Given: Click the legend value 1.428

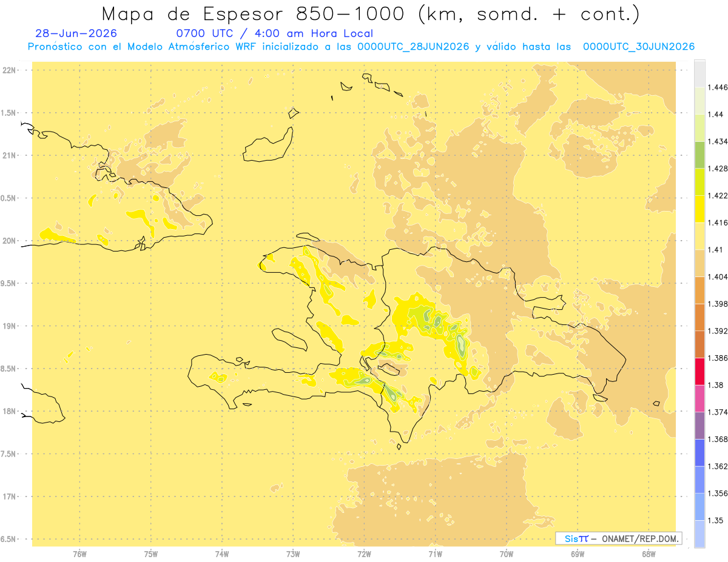Looking at the screenshot, I should (716, 169).
